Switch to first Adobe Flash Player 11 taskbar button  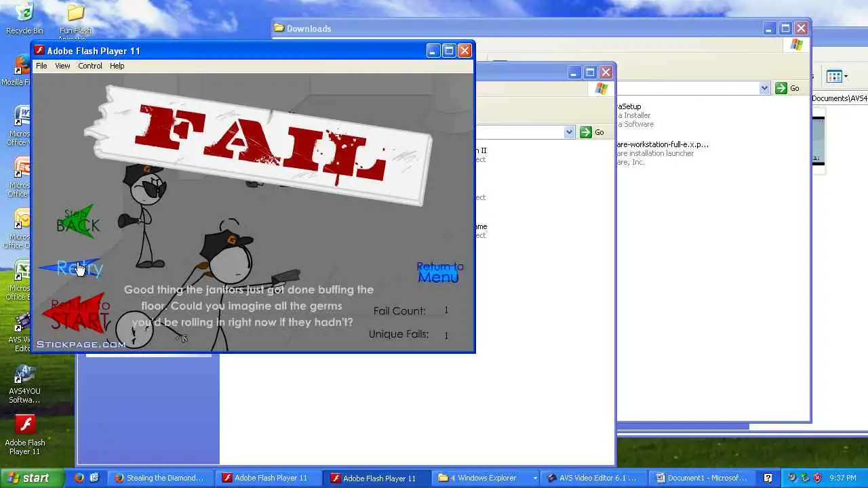(267, 478)
